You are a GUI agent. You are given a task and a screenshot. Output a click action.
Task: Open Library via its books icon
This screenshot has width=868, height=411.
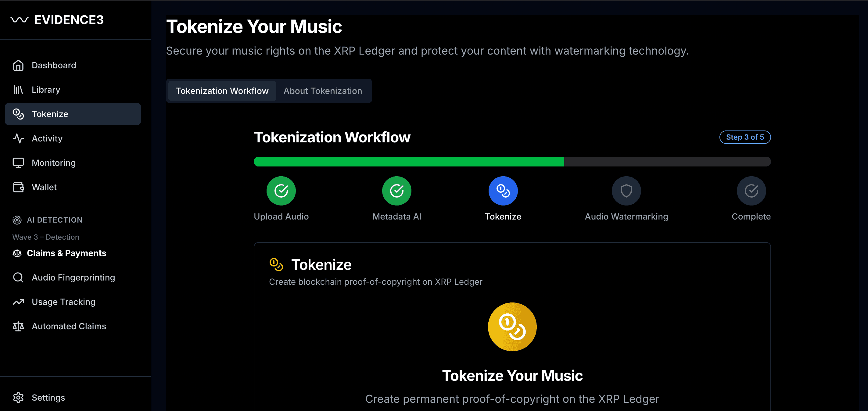tap(18, 90)
